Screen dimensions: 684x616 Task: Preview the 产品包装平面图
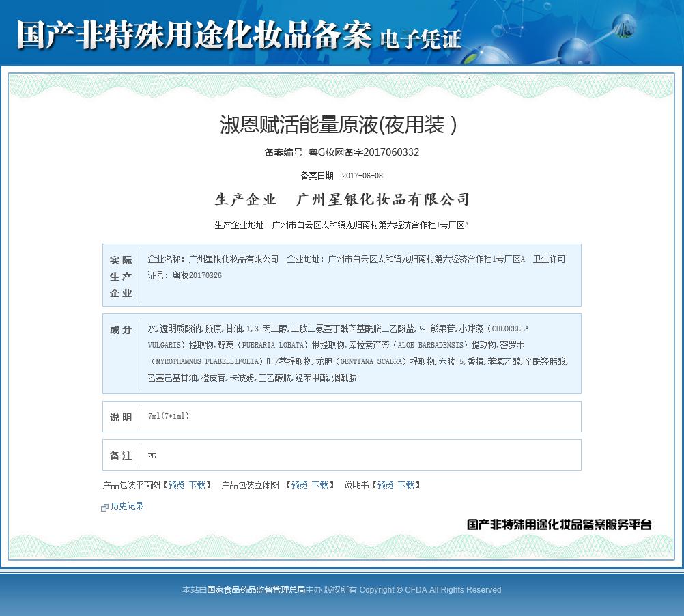coord(176,485)
